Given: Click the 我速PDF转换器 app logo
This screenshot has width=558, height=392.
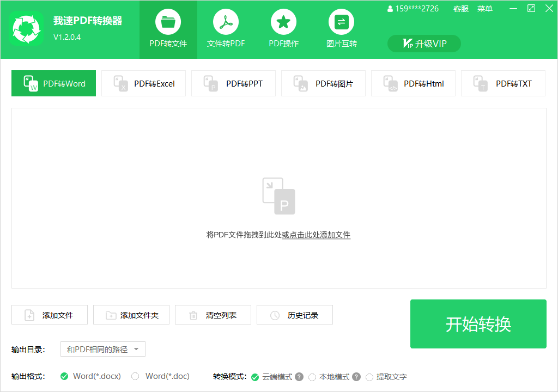Looking at the screenshot, I should (x=26, y=29).
